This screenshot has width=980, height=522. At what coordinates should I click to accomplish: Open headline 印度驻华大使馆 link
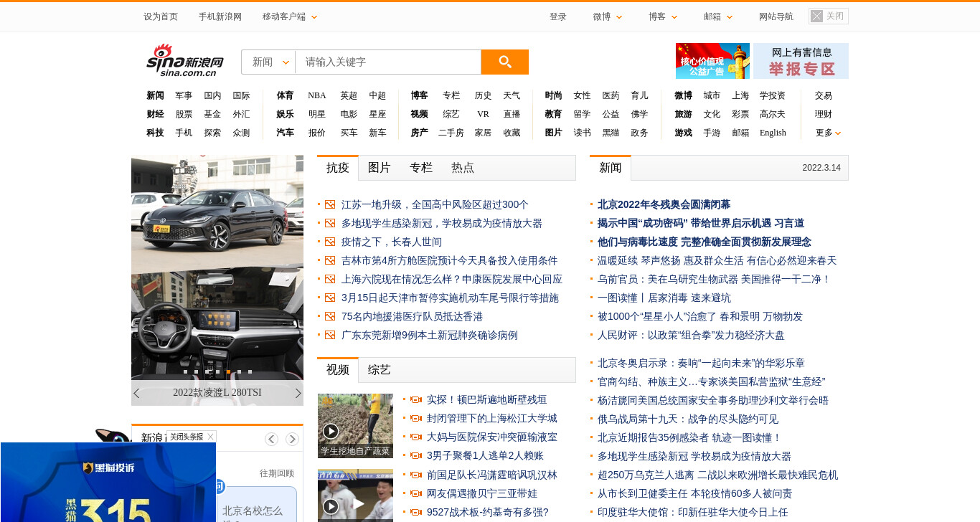[x=692, y=513]
